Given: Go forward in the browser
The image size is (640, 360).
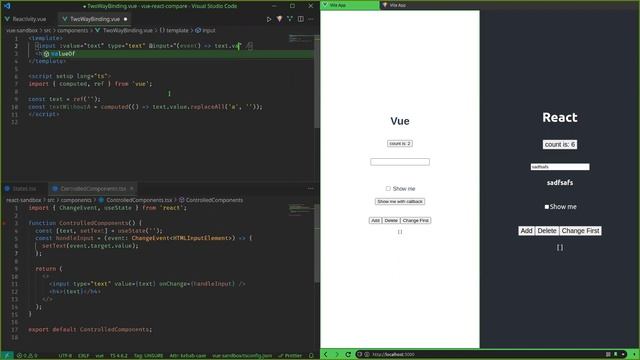Looking at the screenshot, I should click(x=337, y=354).
